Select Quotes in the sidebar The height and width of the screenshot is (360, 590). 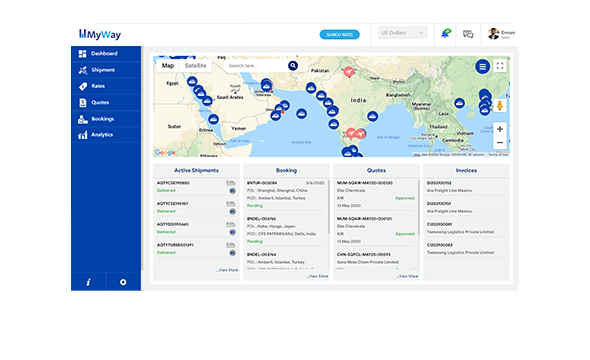106,102
